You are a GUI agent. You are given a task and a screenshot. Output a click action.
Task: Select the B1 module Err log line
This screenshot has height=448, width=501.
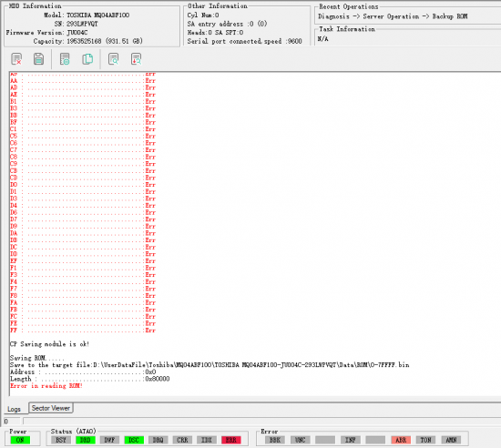click(83, 102)
